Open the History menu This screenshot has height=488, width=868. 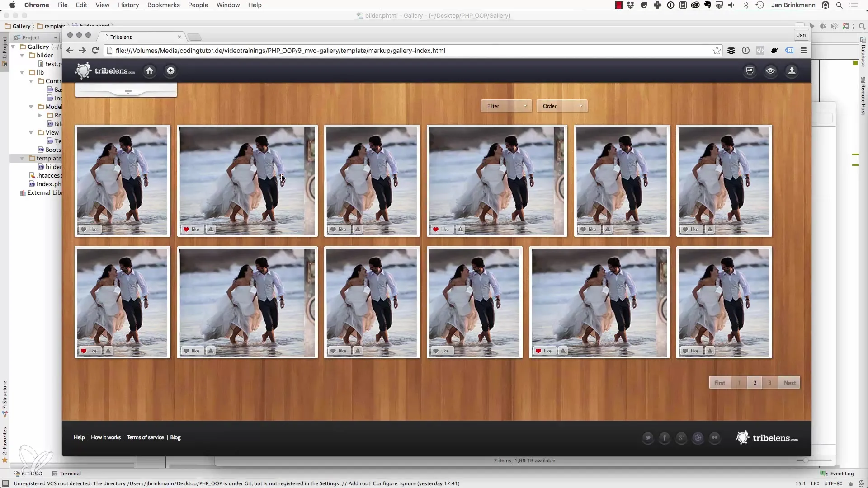128,5
